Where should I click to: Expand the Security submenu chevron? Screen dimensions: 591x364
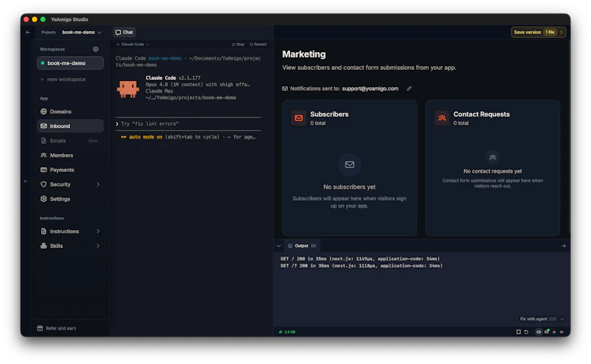coord(98,184)
